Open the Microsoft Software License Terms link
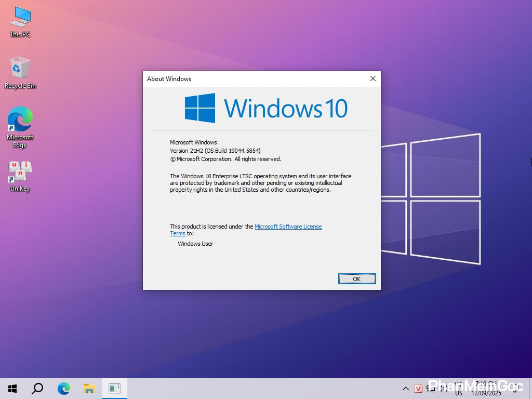 [x=288, y=227]
